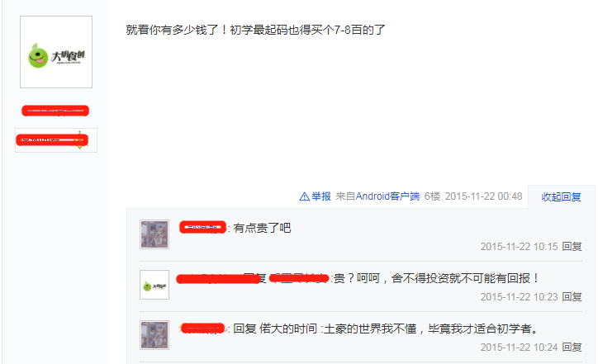Image resolution: width=598 pixels, height=364 pixels.
Task: Open the poster's level badge box
Action: tap(56, 140)
